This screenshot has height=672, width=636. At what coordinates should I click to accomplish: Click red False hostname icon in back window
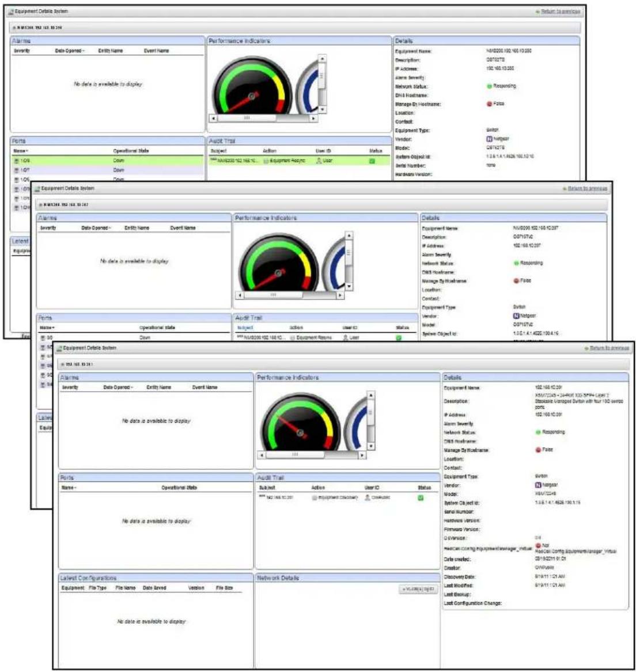click(x=489, y=104)
